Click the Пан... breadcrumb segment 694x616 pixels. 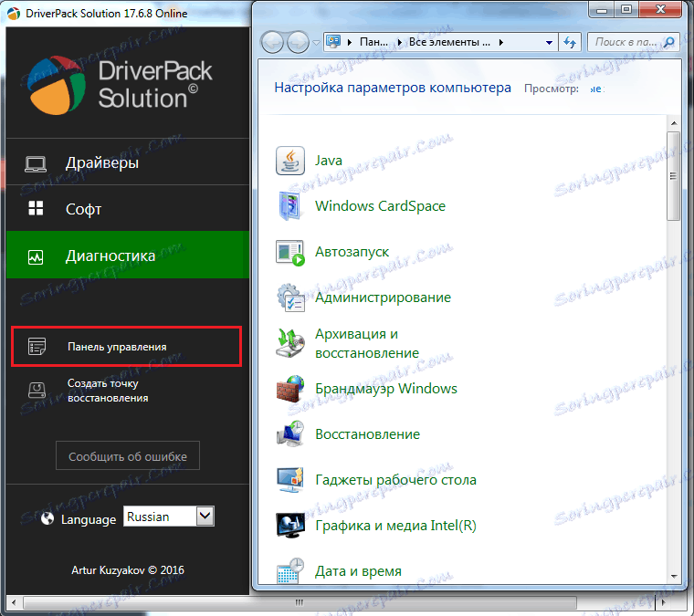pos(373,42)
